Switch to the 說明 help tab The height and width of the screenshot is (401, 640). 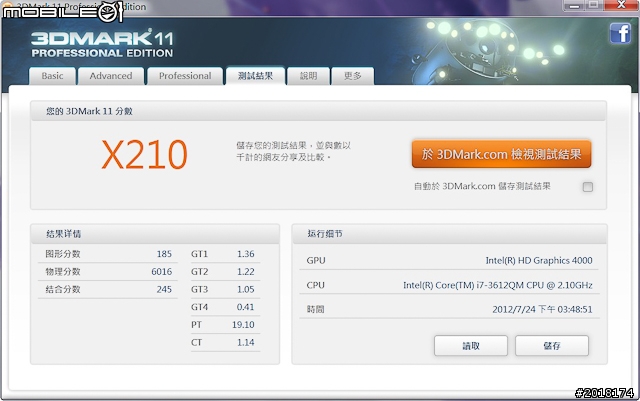click(x=308, y=76)
